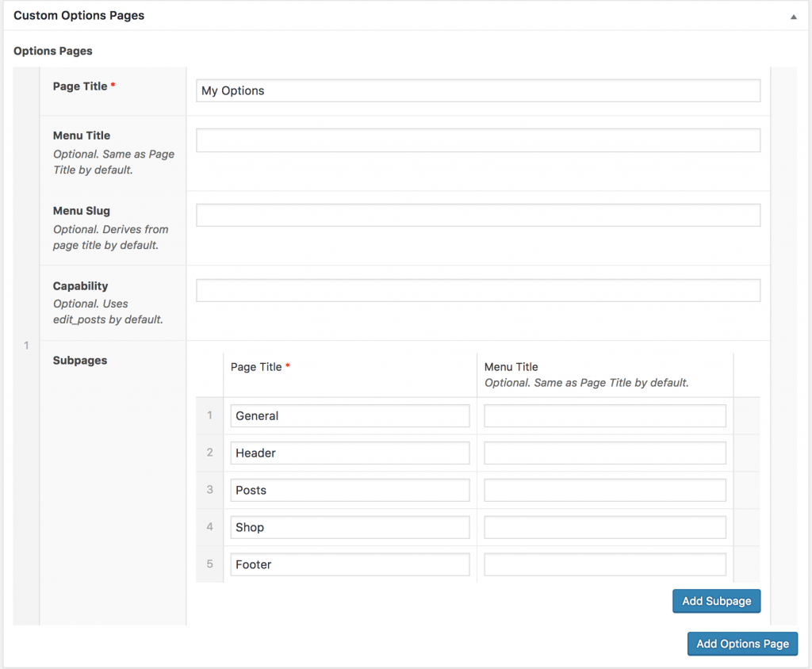This screenshot has height=669, width=812.
Task: Click the subpage field containing Posts
Action: (x=350, y=491)
